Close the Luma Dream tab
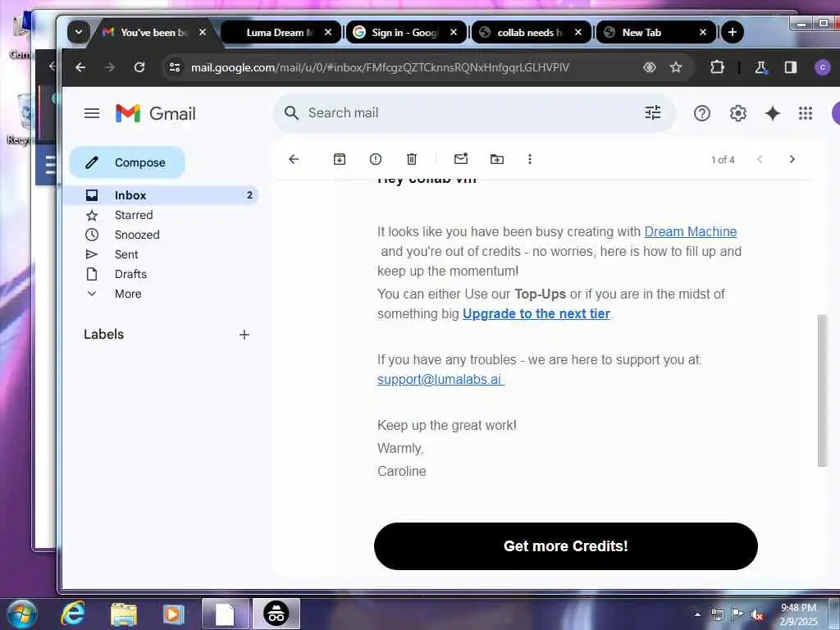Viewport: 840px width, 630px height. tap(328, 32)
